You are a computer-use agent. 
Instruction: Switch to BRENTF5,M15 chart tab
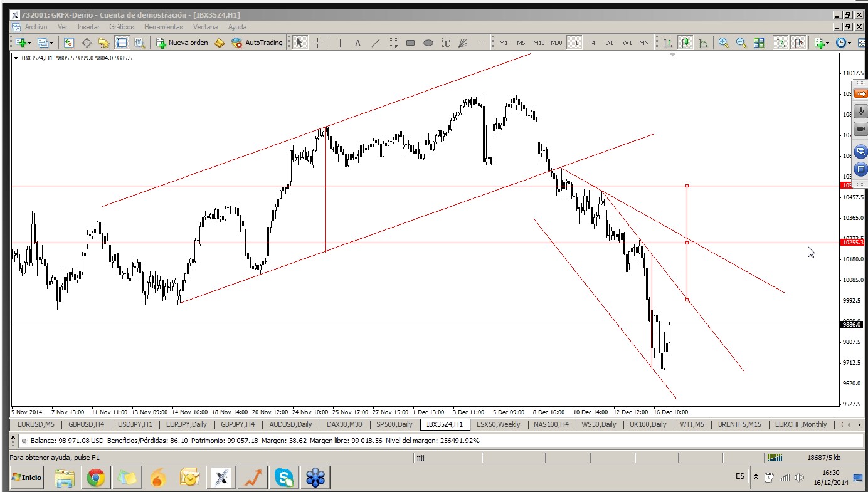point(739,424)
